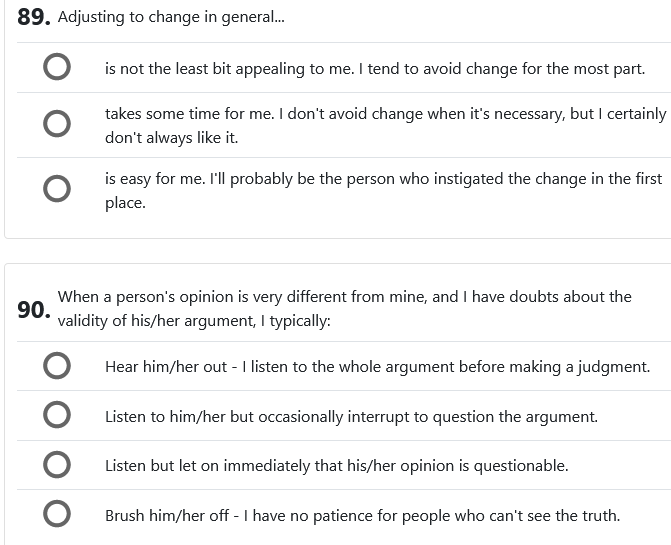671x545 pixels.
Task: Choose the 'Hear him/her out' radio button
Action: (57, 366)
